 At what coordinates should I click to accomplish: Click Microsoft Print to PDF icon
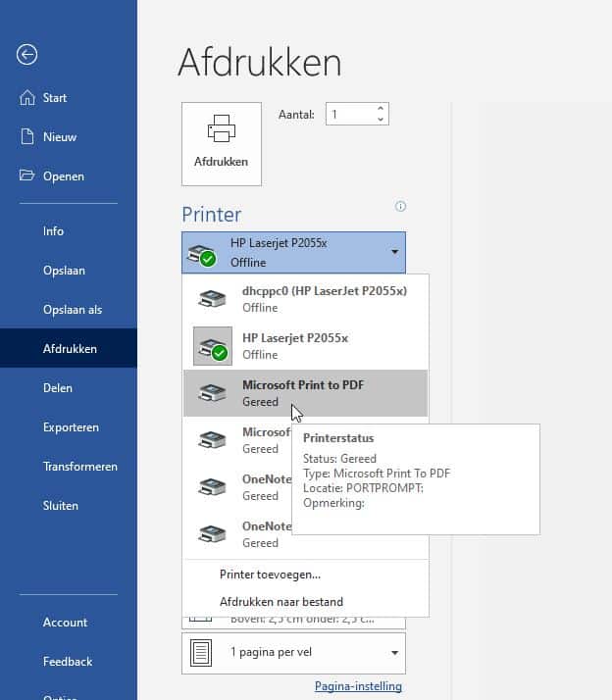pyautogui.click(x=212, y=393)
